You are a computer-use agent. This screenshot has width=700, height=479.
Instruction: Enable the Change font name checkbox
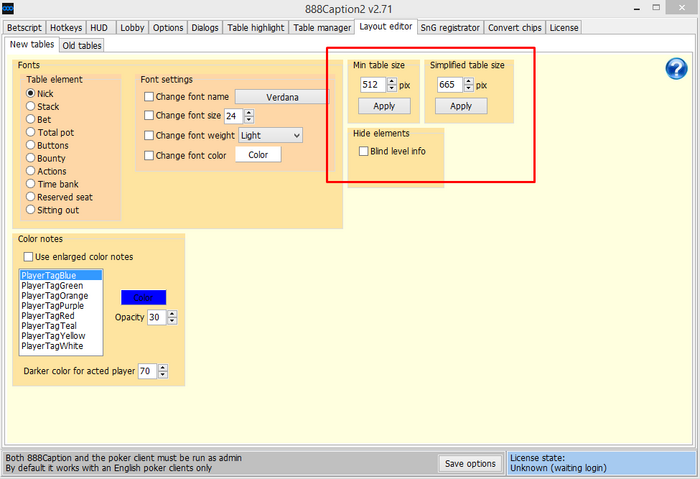[x=149, y=96]
